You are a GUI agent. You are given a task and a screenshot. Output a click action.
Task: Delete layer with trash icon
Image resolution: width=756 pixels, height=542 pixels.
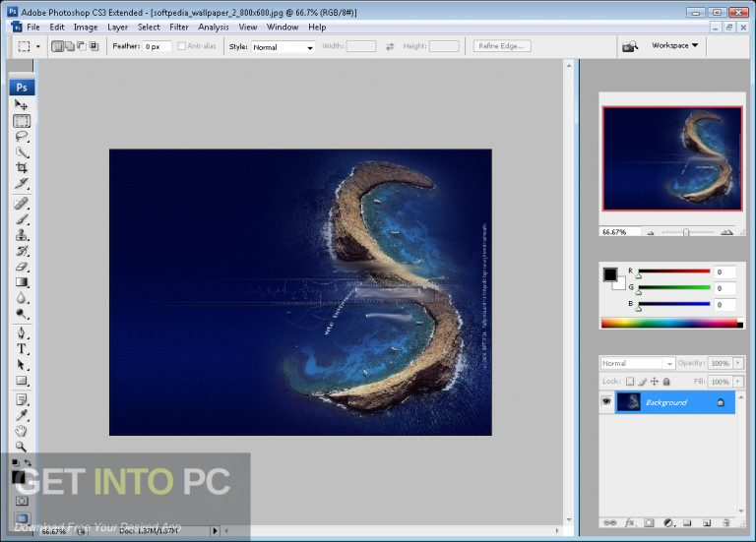(726, 522)
